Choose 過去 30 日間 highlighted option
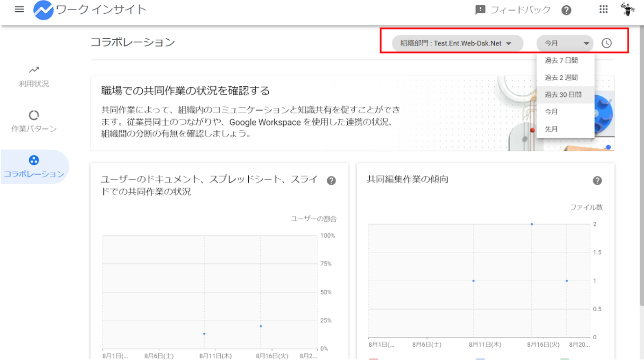Image resolution: width=644 pixels, height=362 pixels. (563, 94)
